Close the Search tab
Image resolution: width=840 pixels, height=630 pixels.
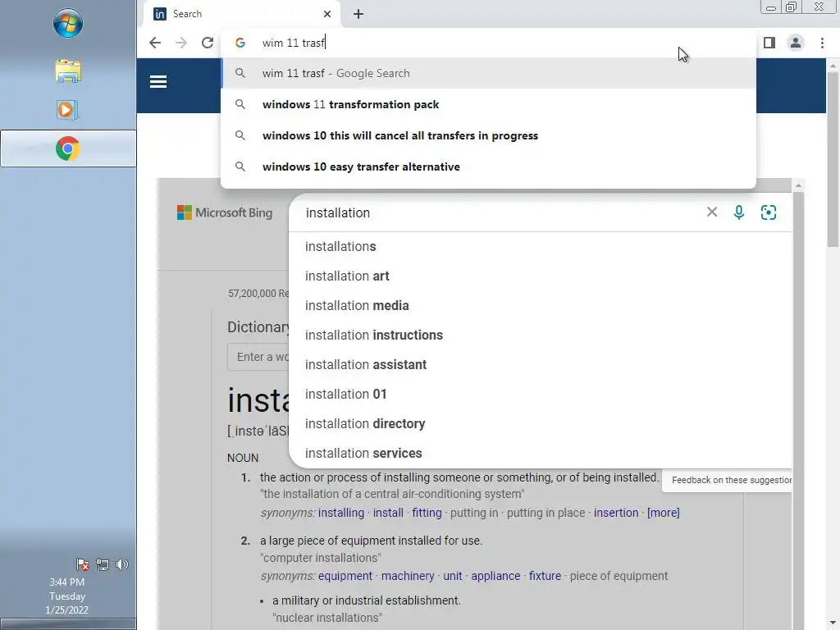[x=326, y=14]
